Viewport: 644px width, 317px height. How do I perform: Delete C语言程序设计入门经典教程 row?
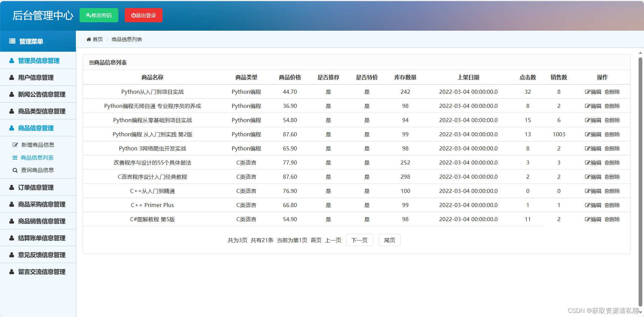coord(612,177)
